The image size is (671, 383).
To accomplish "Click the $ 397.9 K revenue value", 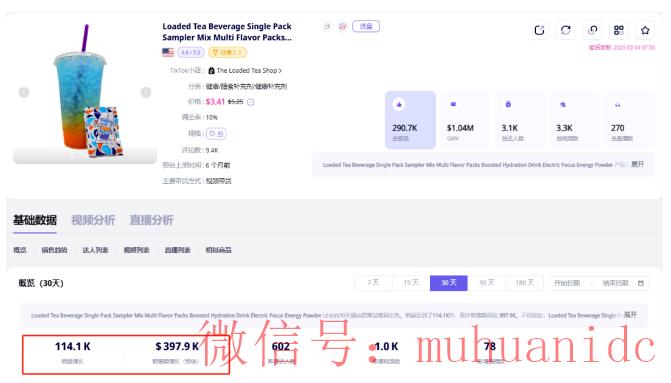I will [x=177, y=346].
